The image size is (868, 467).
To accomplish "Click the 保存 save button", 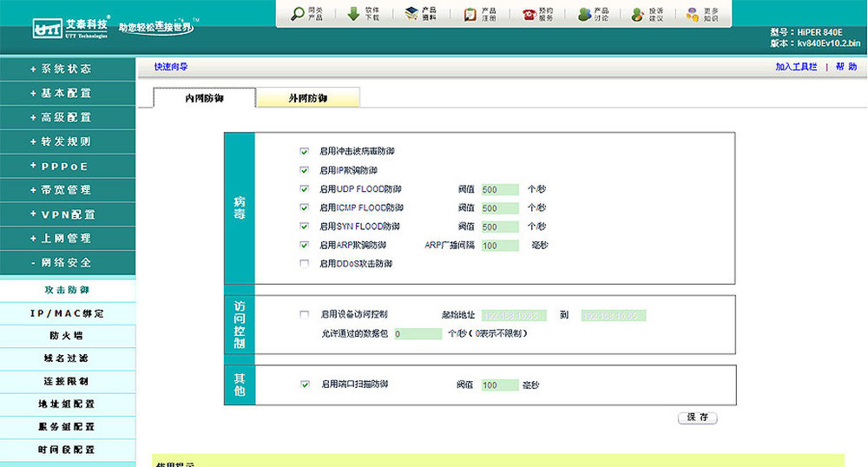I will 697,418.
